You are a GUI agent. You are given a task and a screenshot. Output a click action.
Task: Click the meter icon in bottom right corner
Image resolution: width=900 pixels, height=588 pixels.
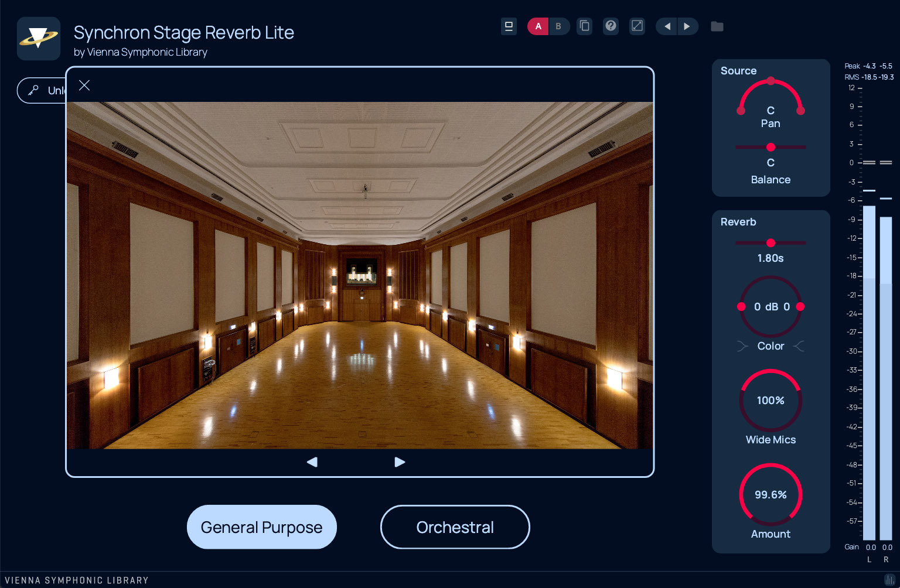889,580
